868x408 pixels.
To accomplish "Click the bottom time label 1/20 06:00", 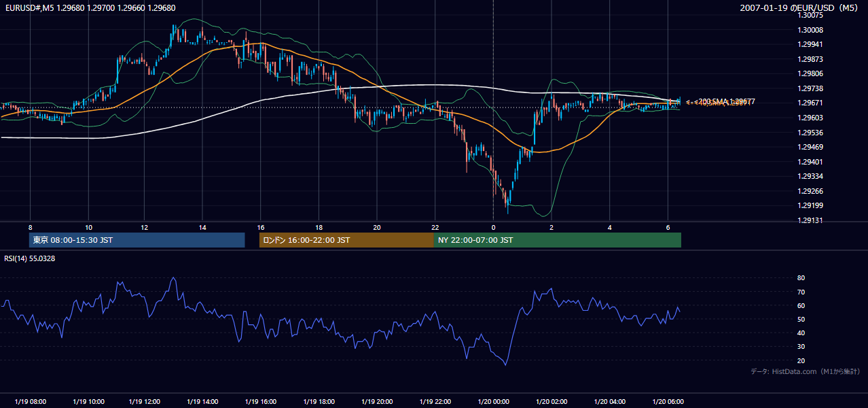I will pyautogui.click(x=668, y=402).
